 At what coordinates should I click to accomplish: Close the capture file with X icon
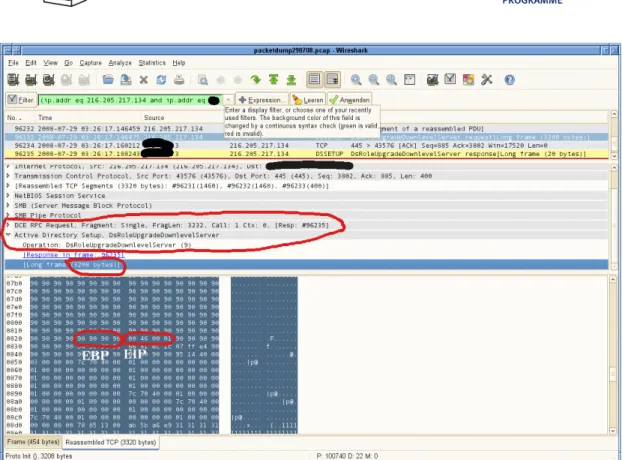(144, 80)
